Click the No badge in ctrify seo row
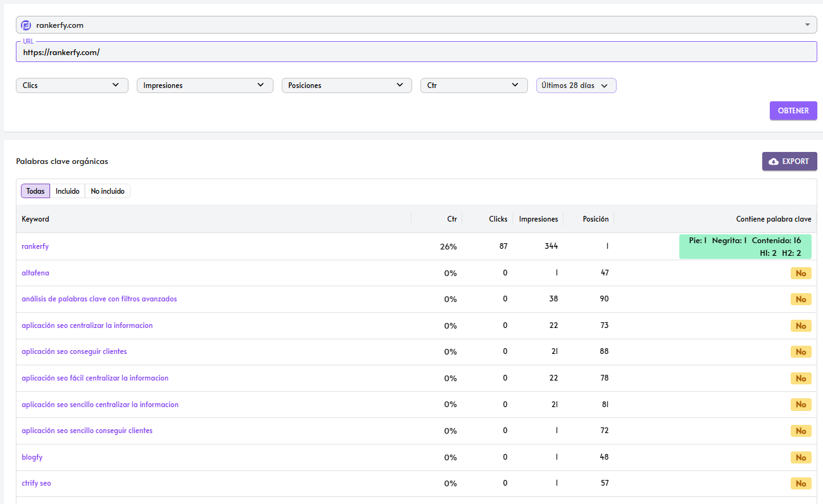Screen dimensions: 823x504 click(x=801, y=484)
